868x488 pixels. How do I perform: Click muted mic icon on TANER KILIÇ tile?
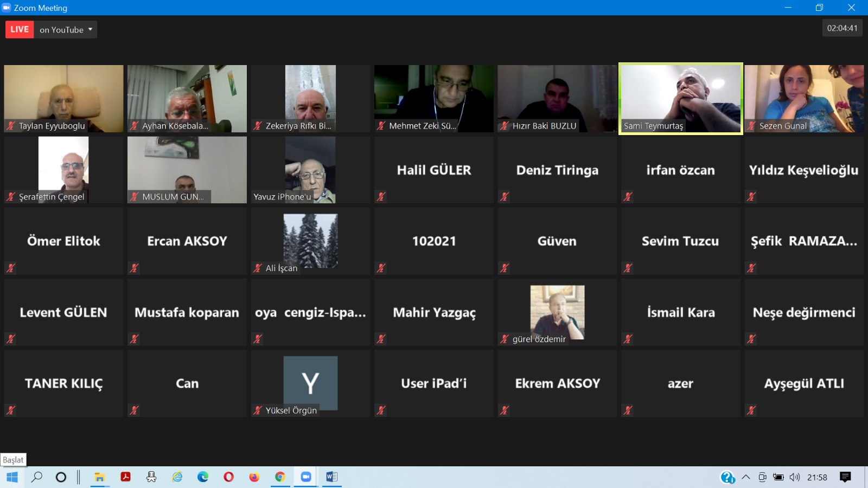click(x=11, y=410)
